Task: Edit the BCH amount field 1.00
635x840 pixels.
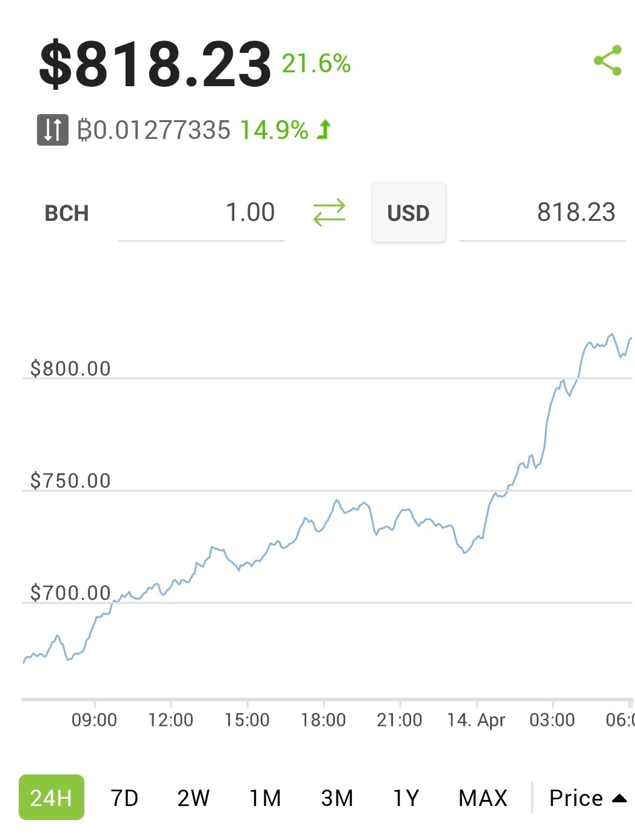Action: tap(201, 213)
